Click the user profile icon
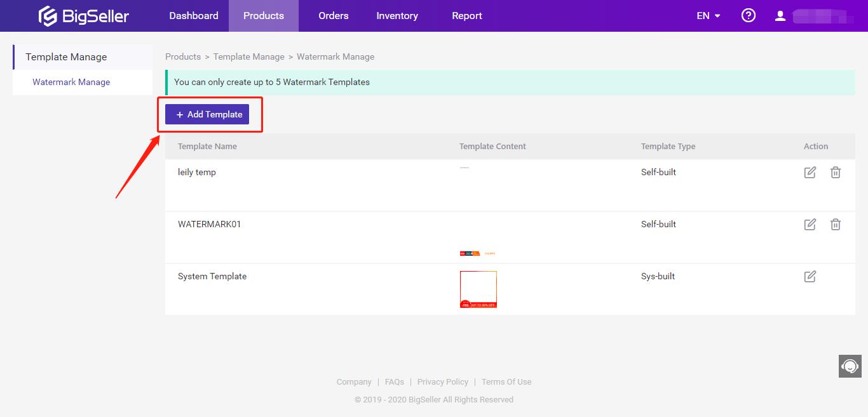Screen dimensions: 868x417 click(780, 15)
